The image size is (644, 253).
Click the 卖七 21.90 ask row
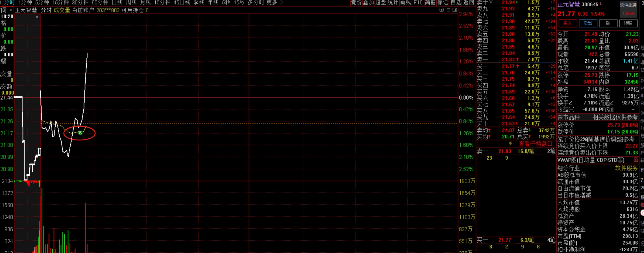tap(516, 21)
